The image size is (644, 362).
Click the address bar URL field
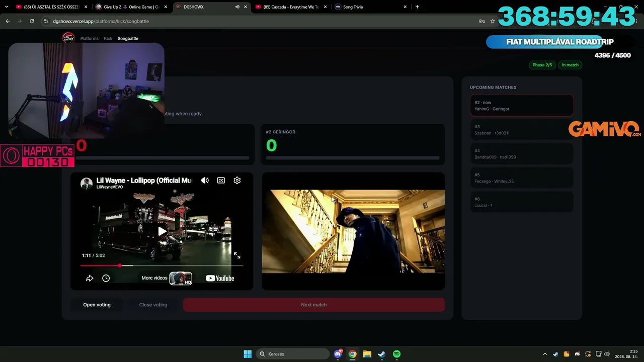262,21
